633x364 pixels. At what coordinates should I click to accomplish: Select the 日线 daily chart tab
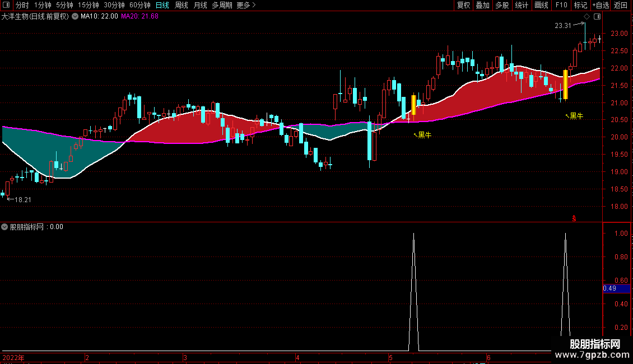click(162, 5)
